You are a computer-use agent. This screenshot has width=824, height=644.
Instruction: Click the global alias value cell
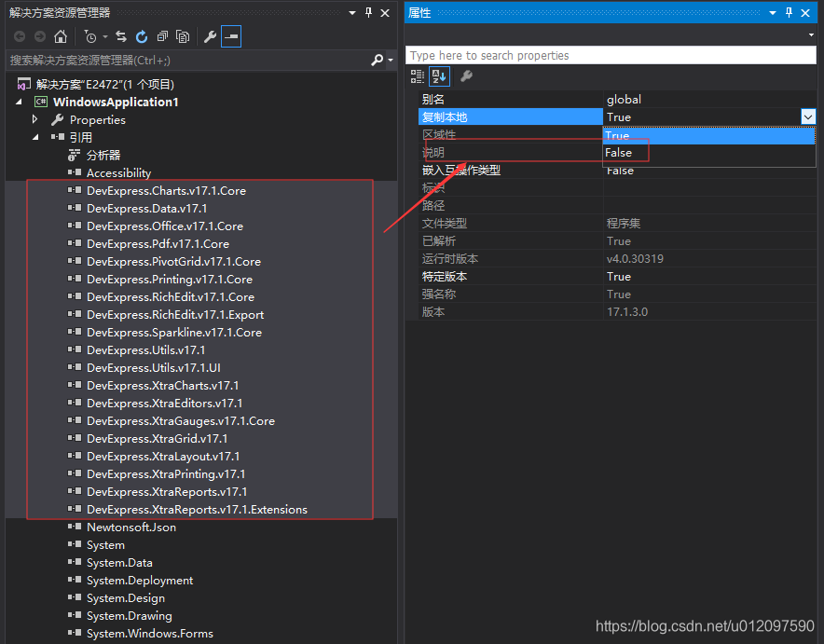[x=709, y=100]
